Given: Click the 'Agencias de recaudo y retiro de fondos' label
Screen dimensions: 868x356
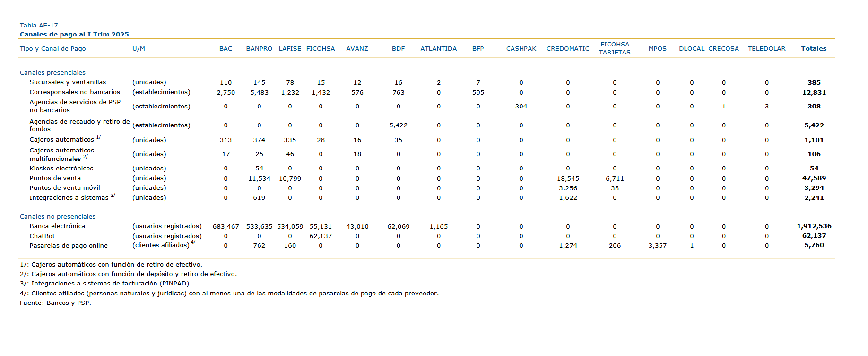Looking at the screenshot, I should pyautogui.click(x=79, y=125).
